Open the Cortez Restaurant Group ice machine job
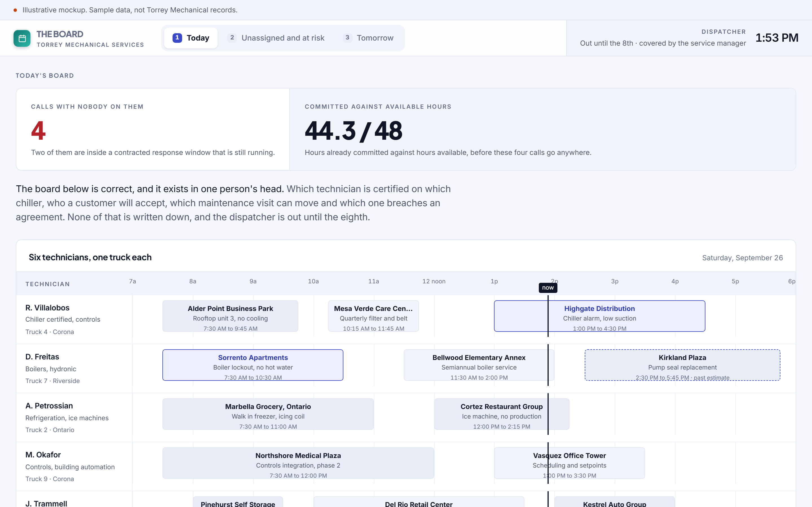This screenshot has height=507, width=812. click(502, 414)
